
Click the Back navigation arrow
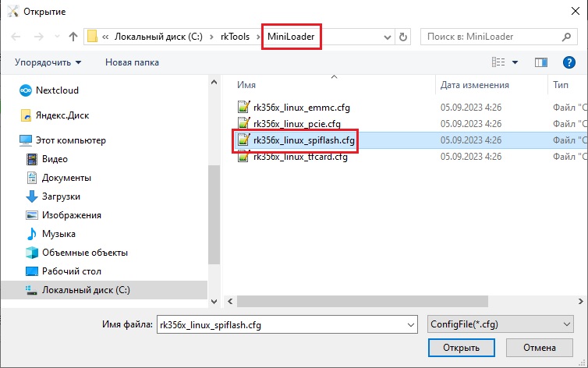[x=16, y=37]
